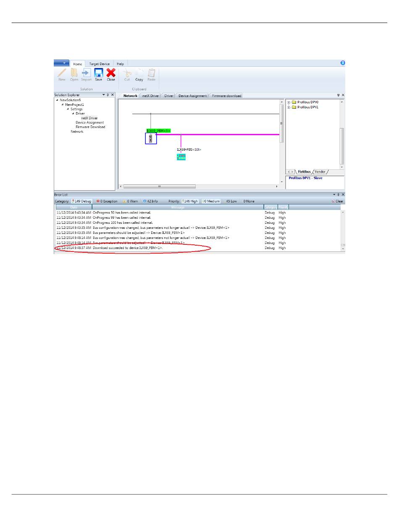Image resolution: width=399 pixels, height=532 pixels.
Task: Sort Error List by Message column
Action: click(x=178, y=207)
